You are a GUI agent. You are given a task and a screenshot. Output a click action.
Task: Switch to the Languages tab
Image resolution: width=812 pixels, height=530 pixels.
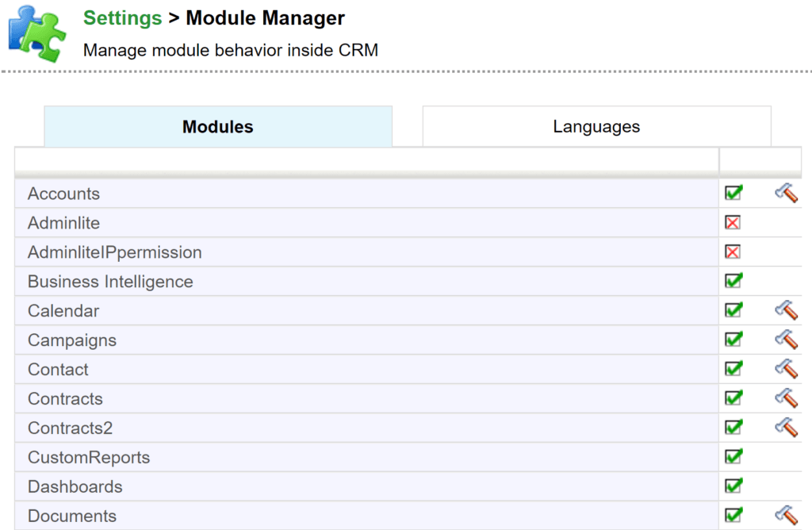596,125
